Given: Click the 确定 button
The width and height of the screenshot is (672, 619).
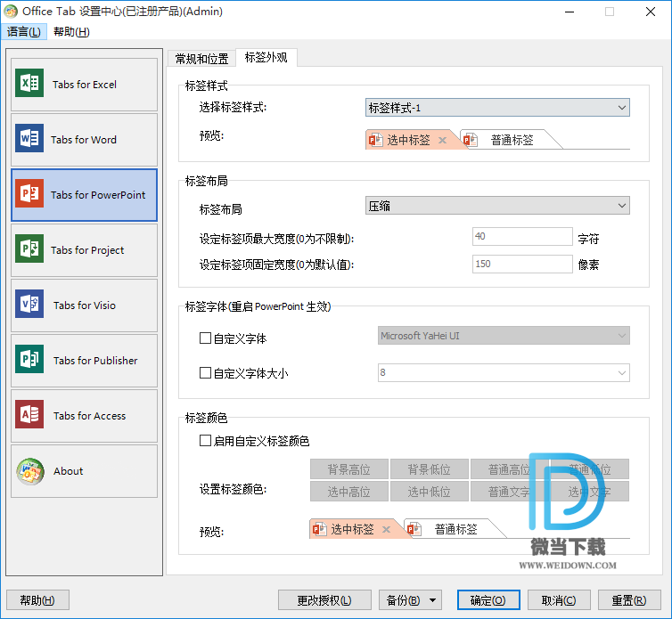Looking at the screenshot, I should 488,600.
